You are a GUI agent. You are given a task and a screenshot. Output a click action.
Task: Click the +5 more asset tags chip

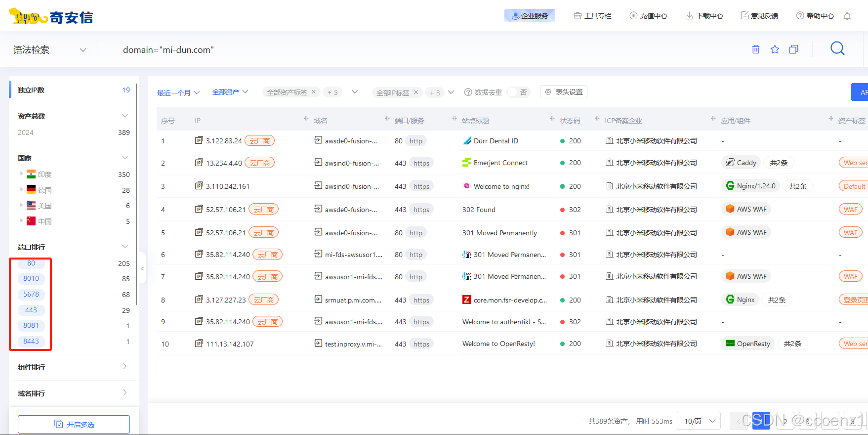pos(332,92)
